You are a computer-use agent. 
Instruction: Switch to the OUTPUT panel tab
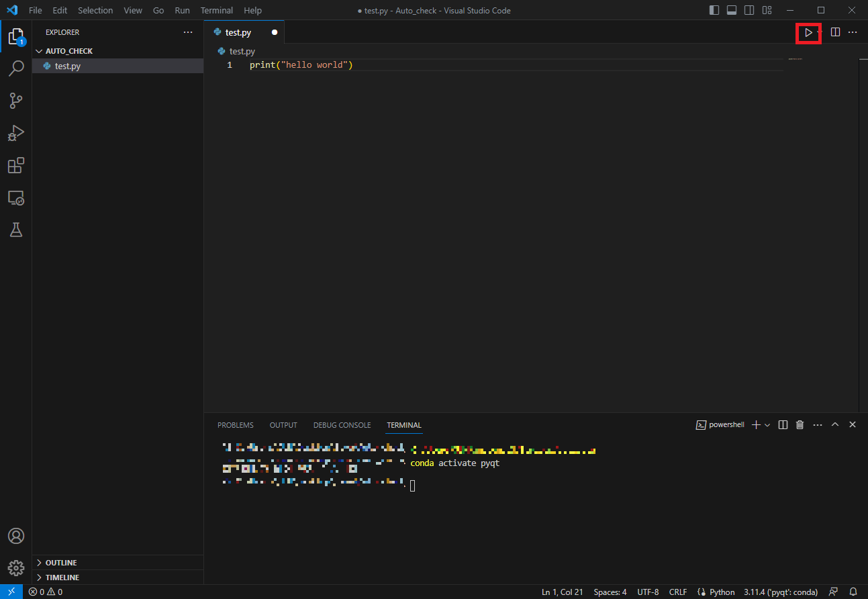coord(283,425)
